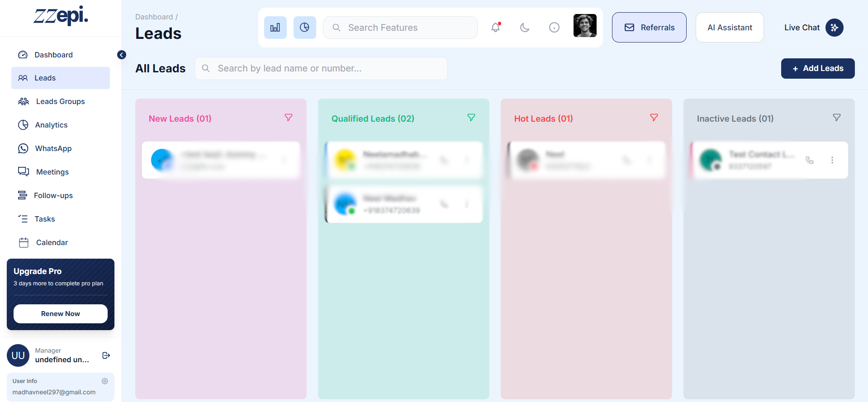Switch to pie chart view icon
This screenshot has width=868, height=402.
[x=305, y=28]
